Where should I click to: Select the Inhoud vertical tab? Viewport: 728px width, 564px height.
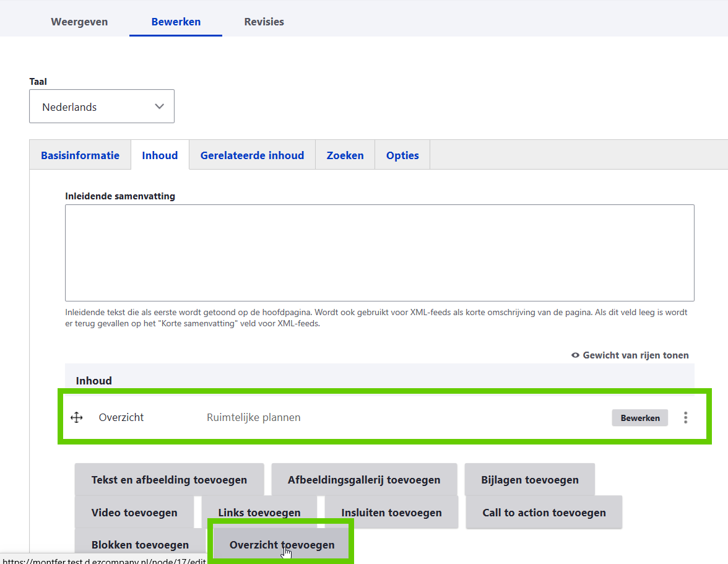(160, 155)
